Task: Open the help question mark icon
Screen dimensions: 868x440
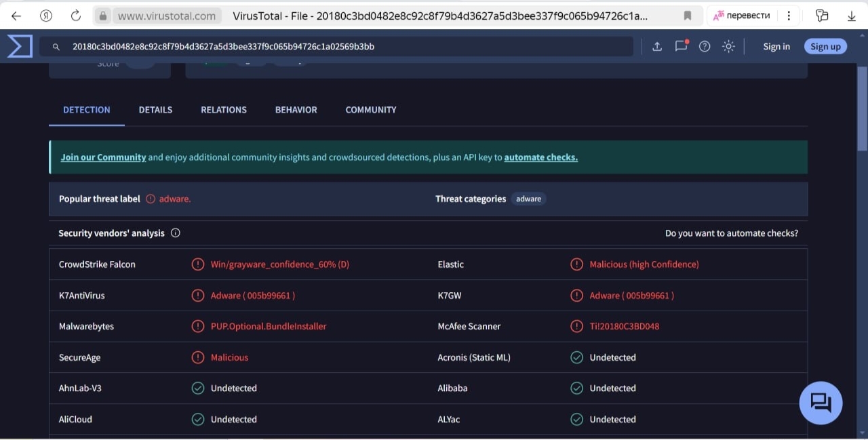Action: pos(705,46)
